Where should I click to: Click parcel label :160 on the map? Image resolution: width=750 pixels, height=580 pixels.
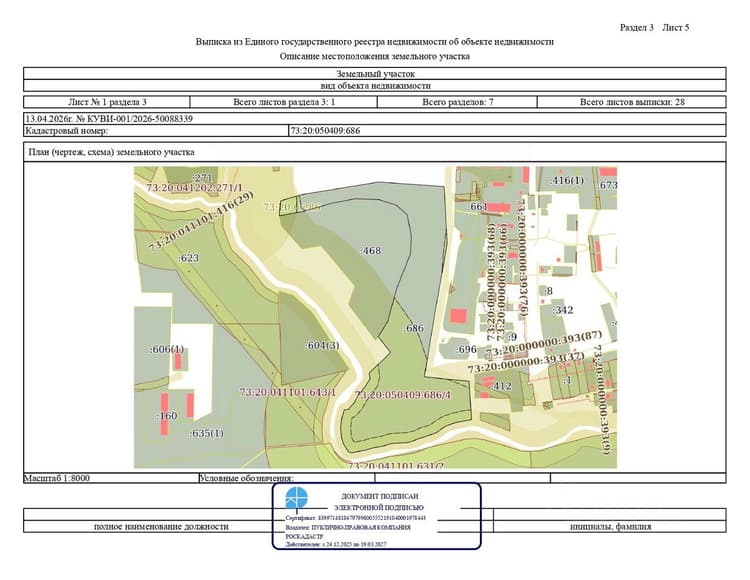coord(167,416)
